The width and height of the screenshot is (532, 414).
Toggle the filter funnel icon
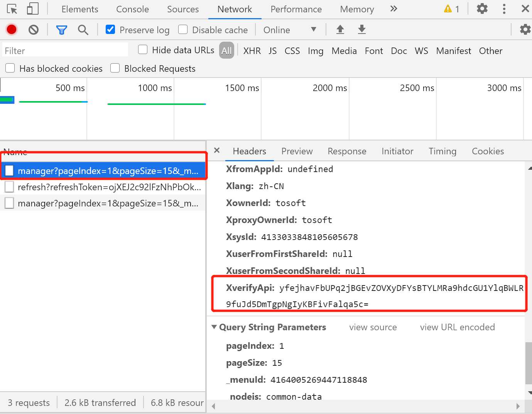tap(62, 30)
